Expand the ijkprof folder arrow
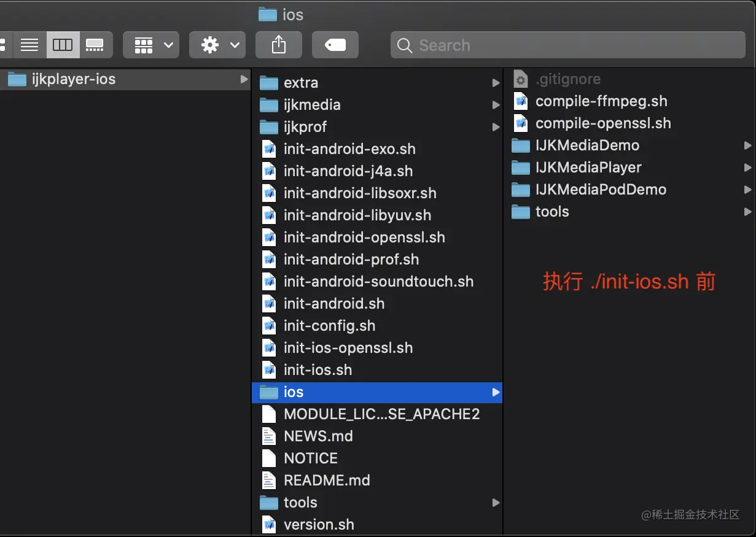Image resolution: width=756 pixels, height=537 pixels. pyautogui.click(x=495, y=127)
